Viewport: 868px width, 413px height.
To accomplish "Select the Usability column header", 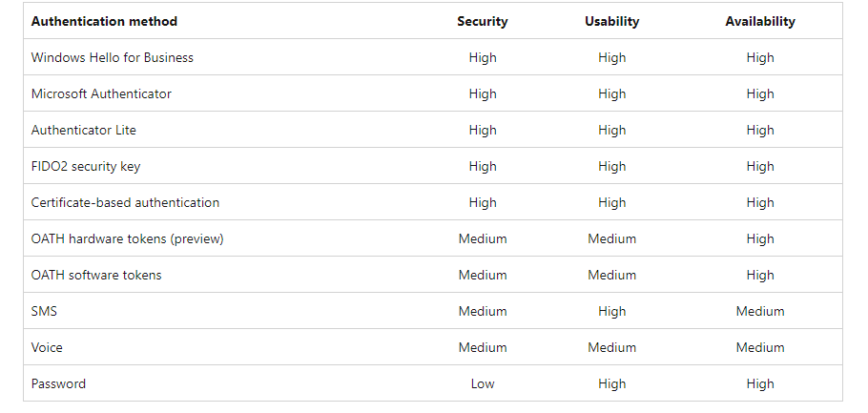I will [611, 21].
